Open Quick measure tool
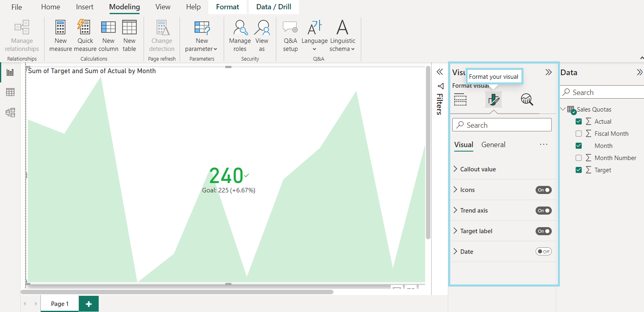Viewport: 644px width, 312px height. 85,36
